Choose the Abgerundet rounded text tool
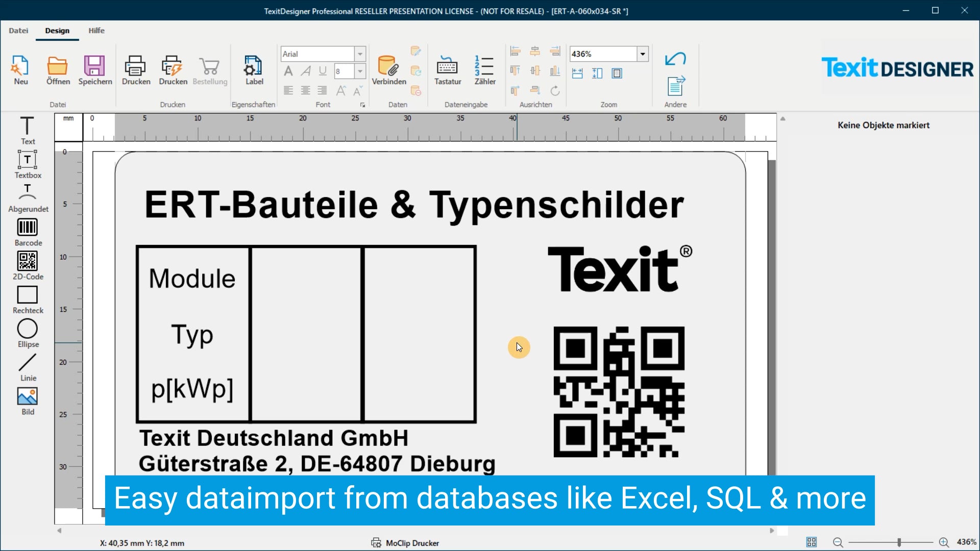 pyautogui.click(x=28, y=198)
